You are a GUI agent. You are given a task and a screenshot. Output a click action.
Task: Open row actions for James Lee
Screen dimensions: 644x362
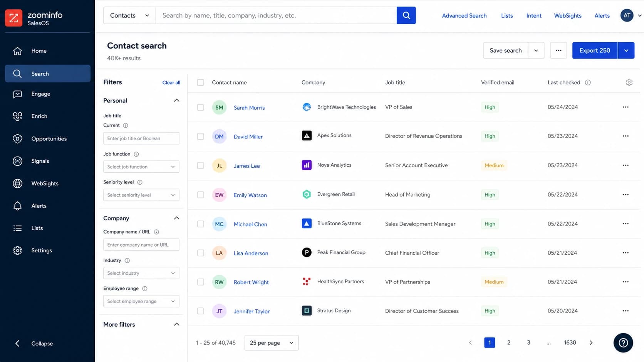click(626, 165)
